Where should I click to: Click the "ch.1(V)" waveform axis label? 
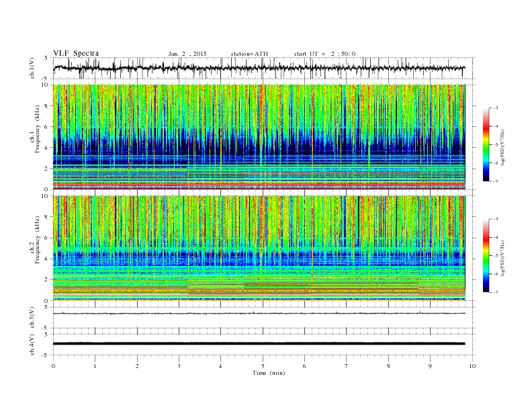click(x=32, y=68)
